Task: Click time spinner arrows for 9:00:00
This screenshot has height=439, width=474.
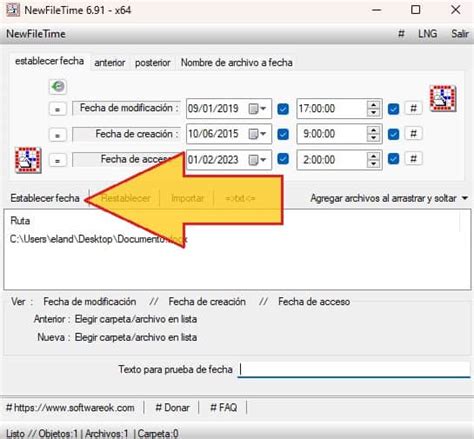Action: [x=373, y=134]
